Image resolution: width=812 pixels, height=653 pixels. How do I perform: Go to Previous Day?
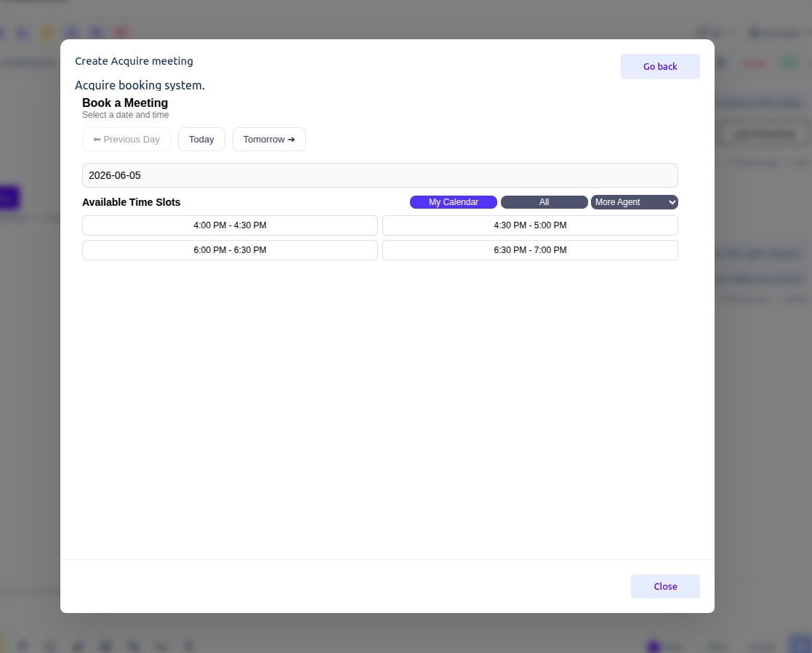pyautogui.click(x=126, y=140)
